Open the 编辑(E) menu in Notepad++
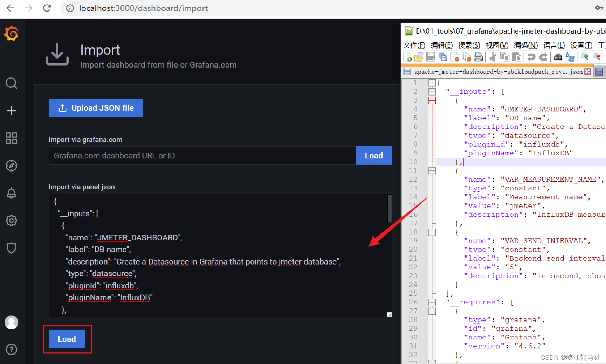Image resolution: width=606 pixels, height=364 pixels. pyautogui.click(x=442, y=45)
